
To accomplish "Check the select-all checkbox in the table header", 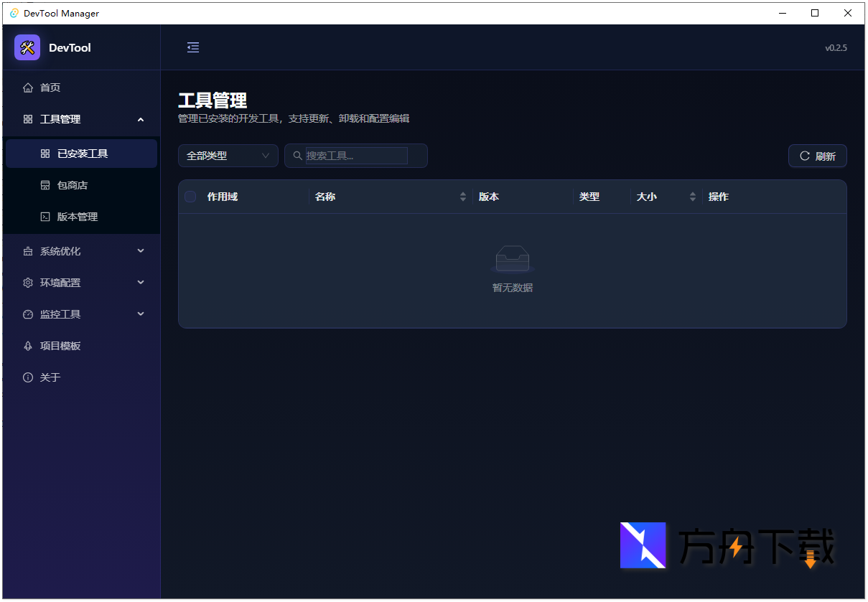I will tap(190, 196).
